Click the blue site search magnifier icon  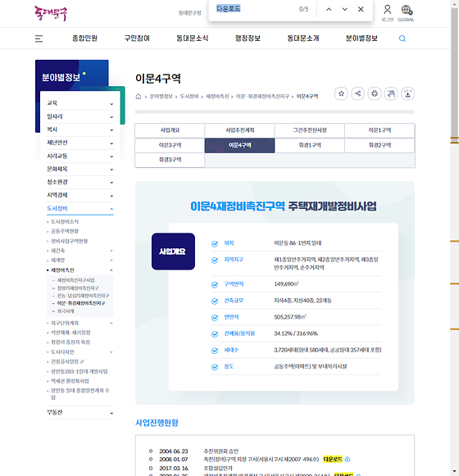click(x=402, y=39)
